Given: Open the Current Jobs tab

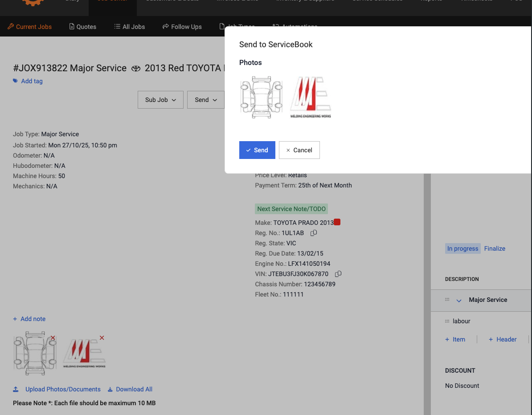Looking at the screenshot, I should (x=30, y=27).
